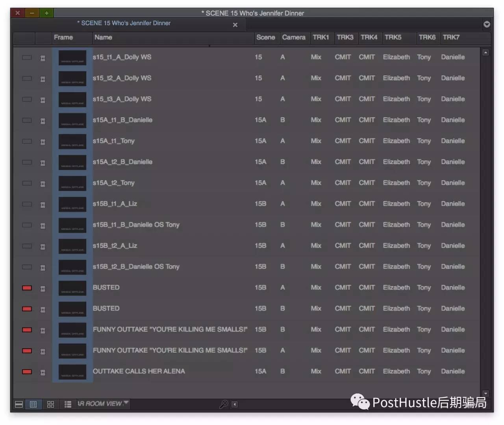Click clip icon for s15B_t2_B_Danielle OS Tony

43,268
